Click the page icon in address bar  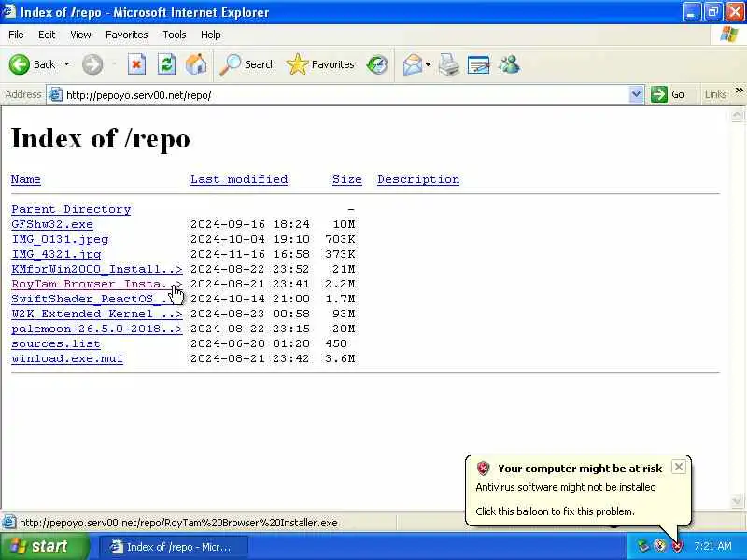[x=56, y=95]
